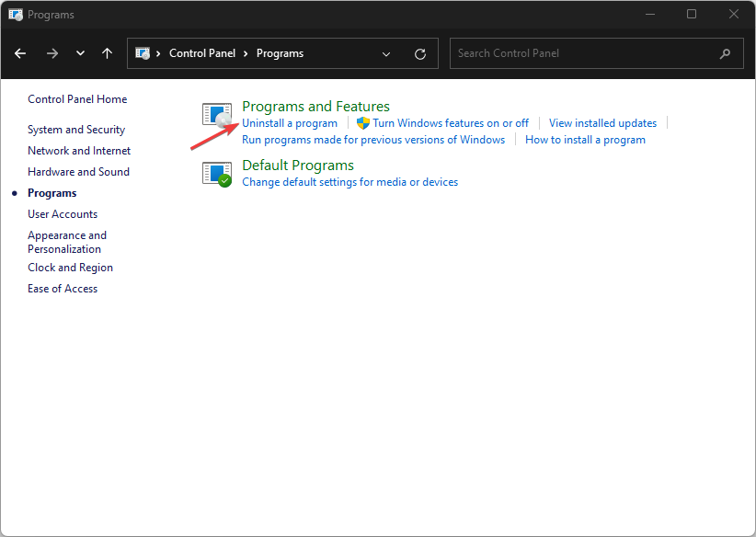Go up one level with up arrow
Screen dimensions: 756x537
(107, 53)
